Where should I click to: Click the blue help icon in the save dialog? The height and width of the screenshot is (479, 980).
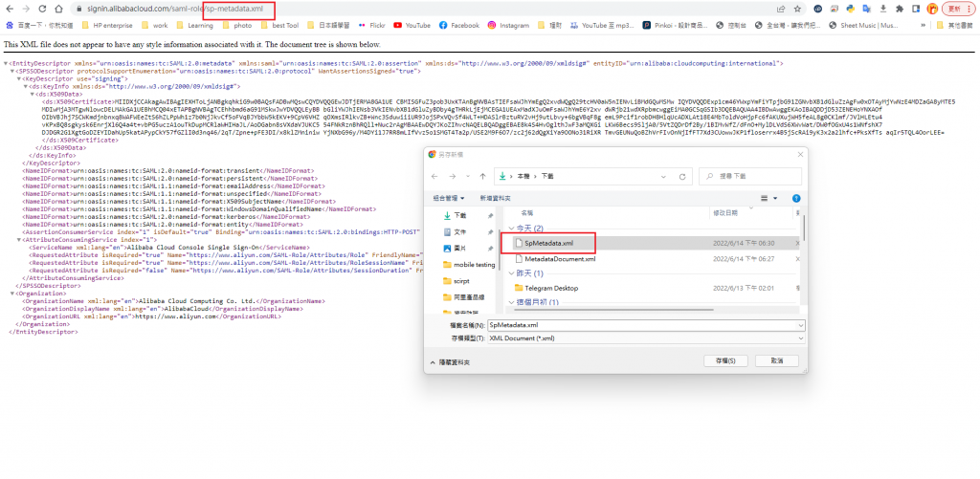[796, 198]
